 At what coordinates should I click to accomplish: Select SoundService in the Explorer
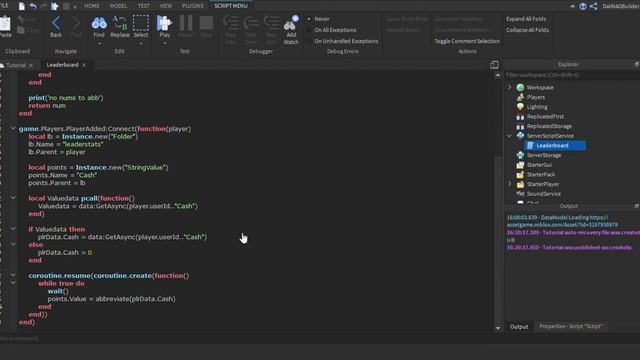click(543, 194)
